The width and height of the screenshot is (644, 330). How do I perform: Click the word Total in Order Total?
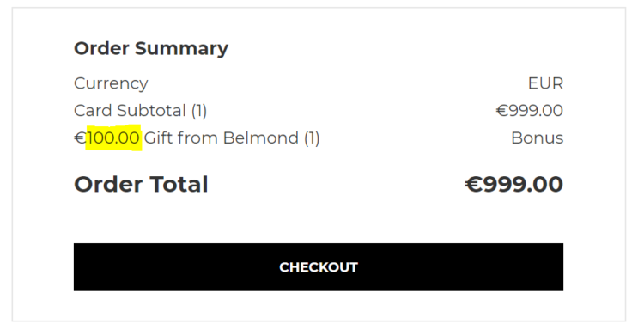[x=179, y=184]
